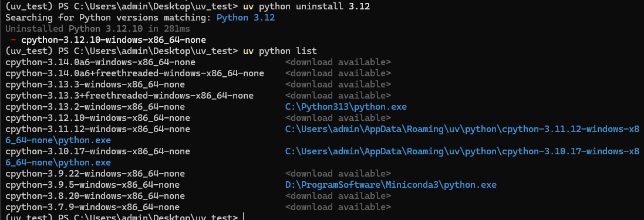Select the cpython-3.9.22-windows-x86_64-none row name
The width and height of the screenshot is (644, 220).
click(x=95, y=174)
